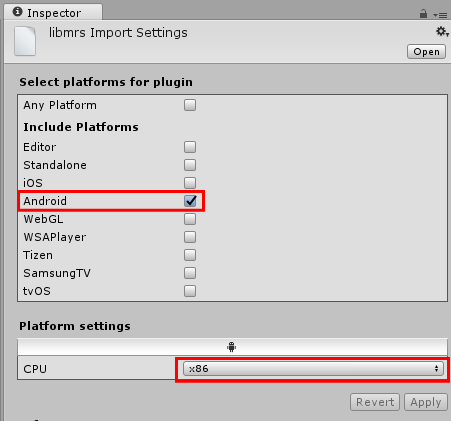Image resolution: width=451 pixels, height=421 pixels.
Task: Toggle the Standalone checkbox
Action: [x=190, y=165]
